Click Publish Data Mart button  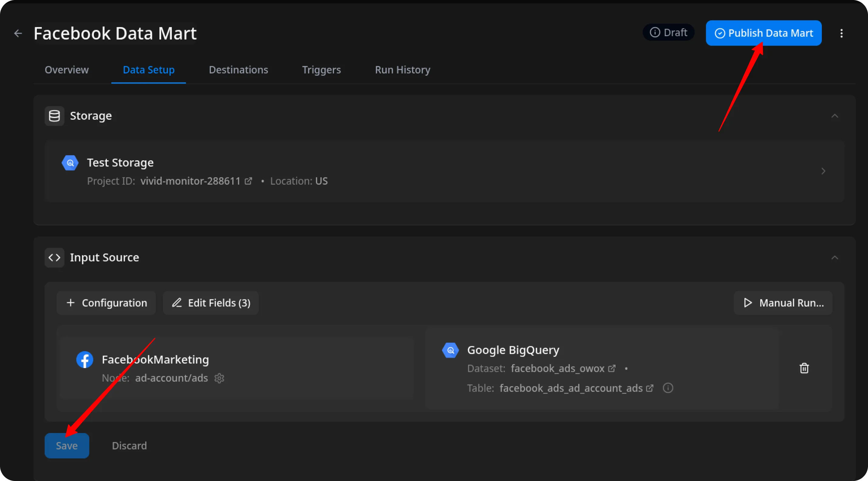click(x=764, y=33)
